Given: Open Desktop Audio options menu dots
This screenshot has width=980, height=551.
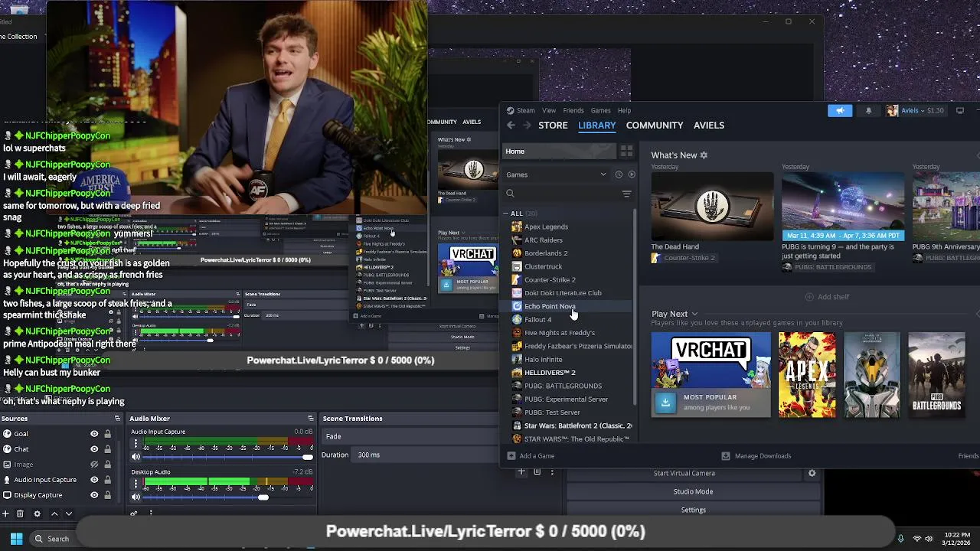Looking at the screenshot, I should [136, 483].
